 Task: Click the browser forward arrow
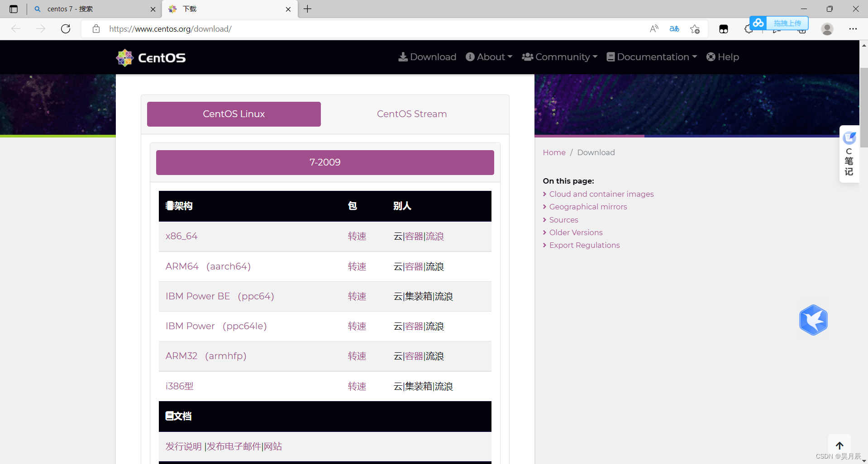[x=41, y=29]
